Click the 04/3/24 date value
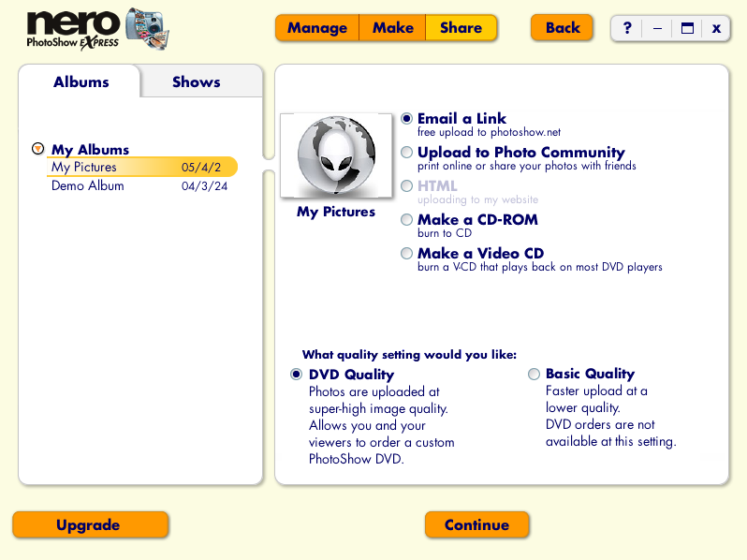Screen dimensions: 747x560 coord(204,185)
